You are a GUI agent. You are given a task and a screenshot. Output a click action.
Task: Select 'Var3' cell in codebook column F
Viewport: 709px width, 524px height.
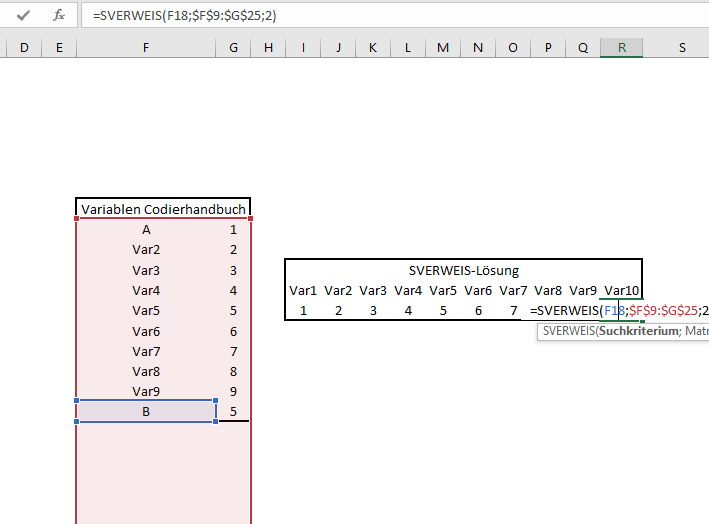pos(146,270)
